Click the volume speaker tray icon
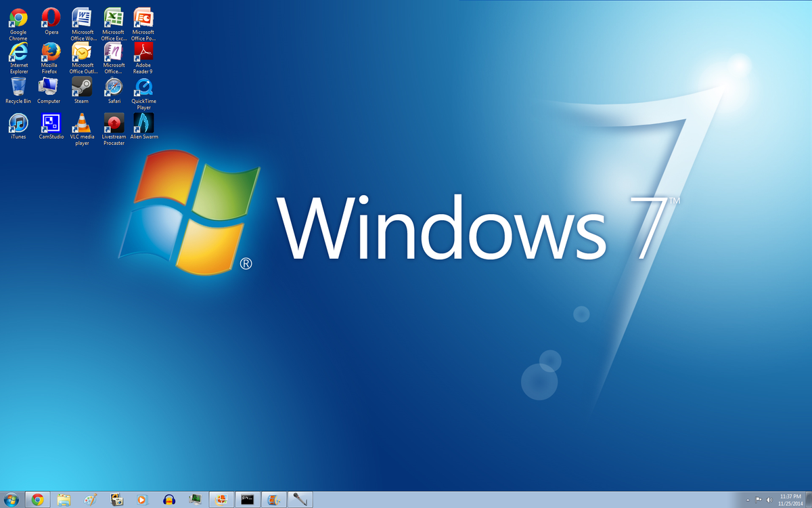The height and width of the screenshot is (508, 812). coord(769,501)
